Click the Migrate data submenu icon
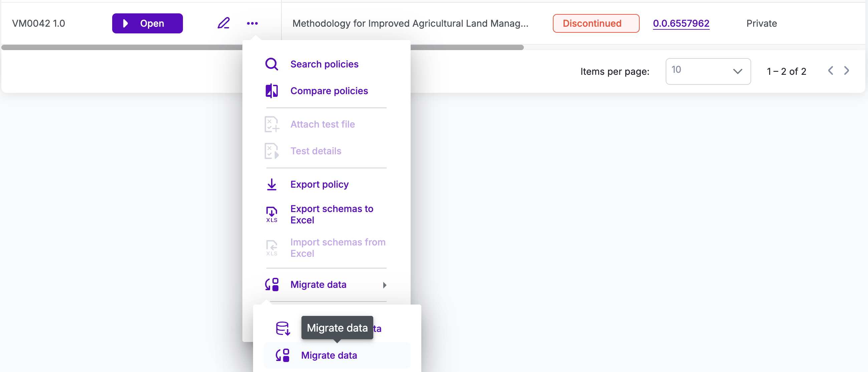Image resolution: width=868 pixels, height=372 pixels. 282,355
